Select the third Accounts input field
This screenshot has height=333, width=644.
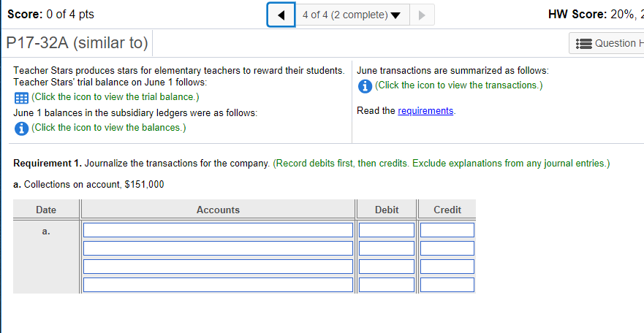point(218,267)
